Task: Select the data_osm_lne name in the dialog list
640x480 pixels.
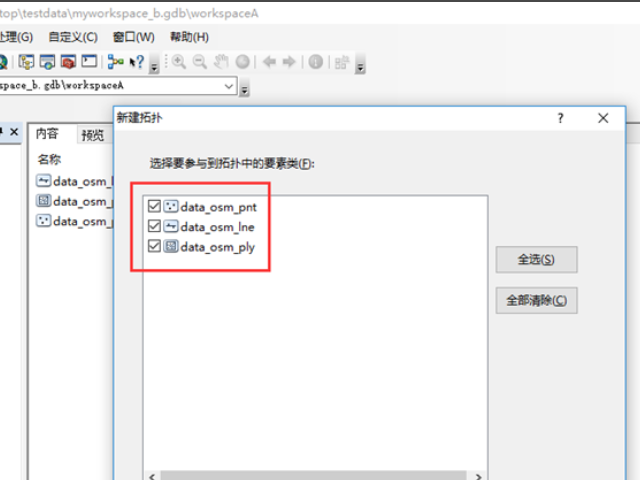Action: click(217, 227)
